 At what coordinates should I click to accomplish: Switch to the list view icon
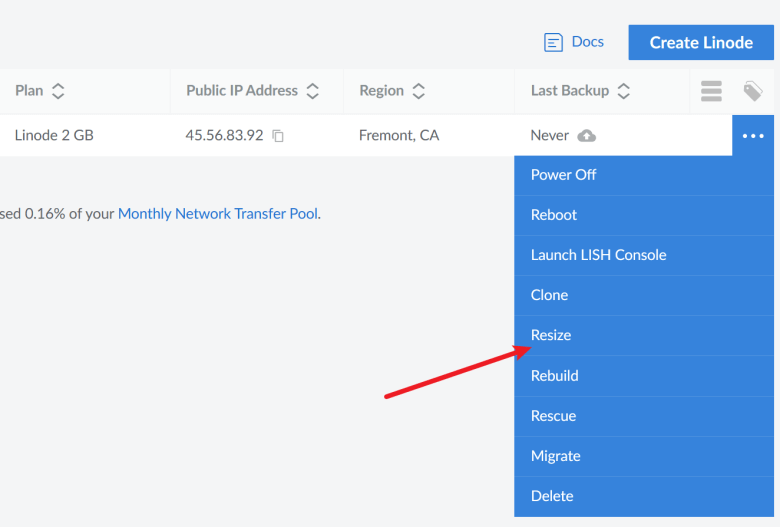coord(711,91)
